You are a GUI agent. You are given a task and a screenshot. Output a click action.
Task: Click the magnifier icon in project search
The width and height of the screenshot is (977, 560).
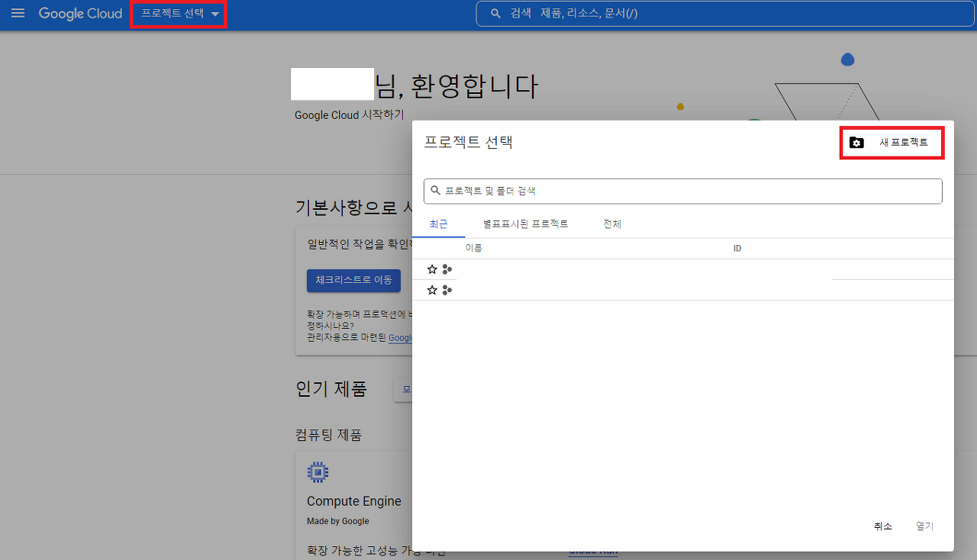coord(436,191)
